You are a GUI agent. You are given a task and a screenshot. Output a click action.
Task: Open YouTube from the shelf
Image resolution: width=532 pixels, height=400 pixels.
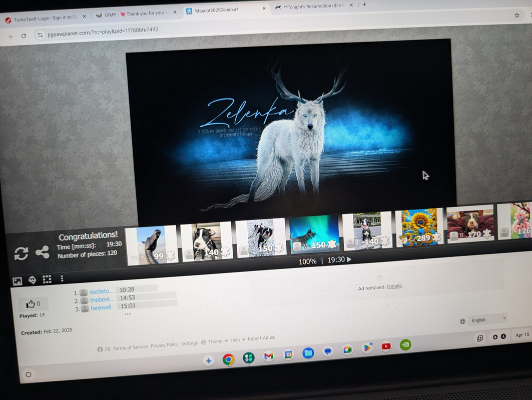click(x=386, y=346)
